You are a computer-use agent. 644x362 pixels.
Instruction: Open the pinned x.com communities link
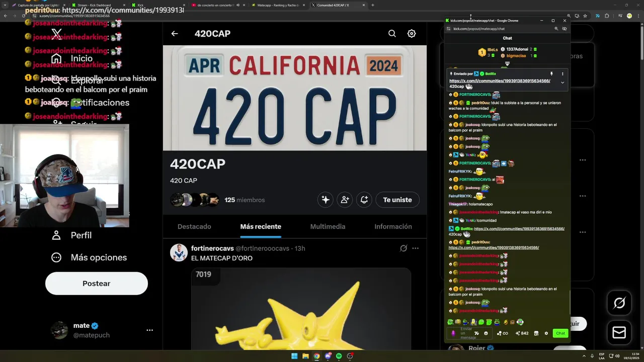pos(500,81)
